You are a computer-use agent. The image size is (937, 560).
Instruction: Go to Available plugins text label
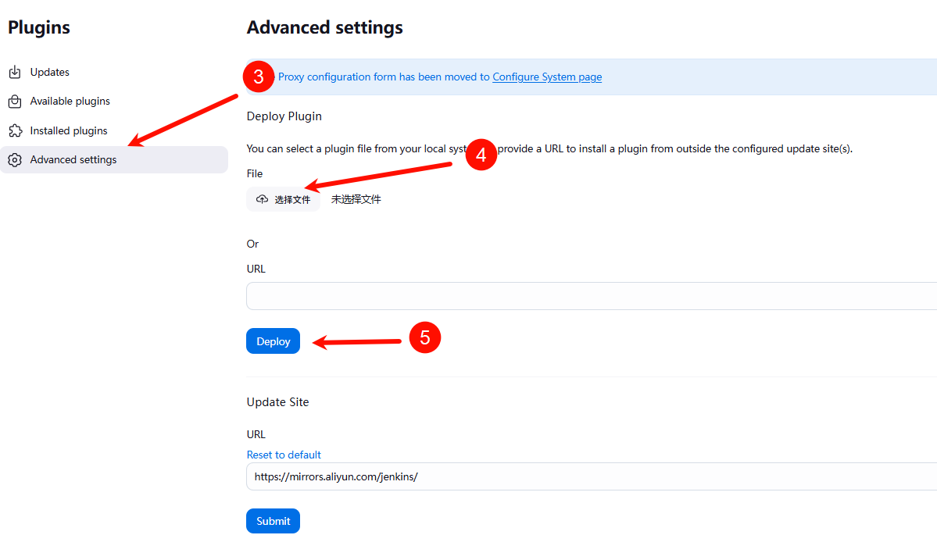coord(70,102)
